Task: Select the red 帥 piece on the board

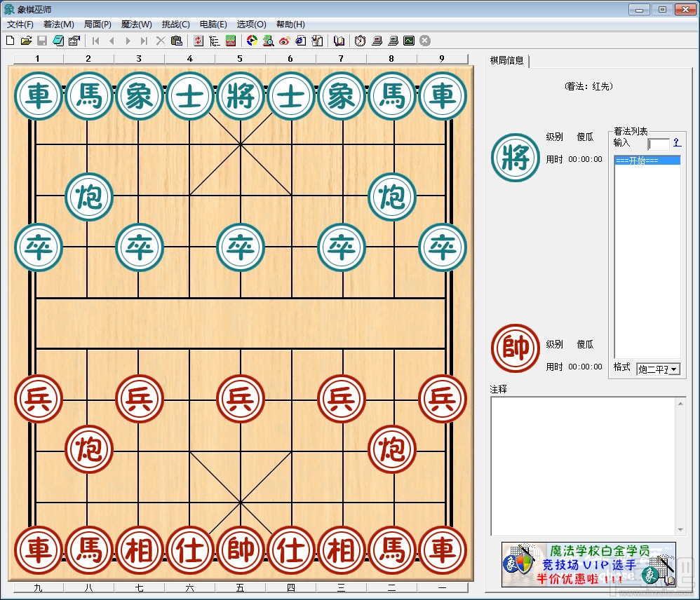Action: (241, 550)
